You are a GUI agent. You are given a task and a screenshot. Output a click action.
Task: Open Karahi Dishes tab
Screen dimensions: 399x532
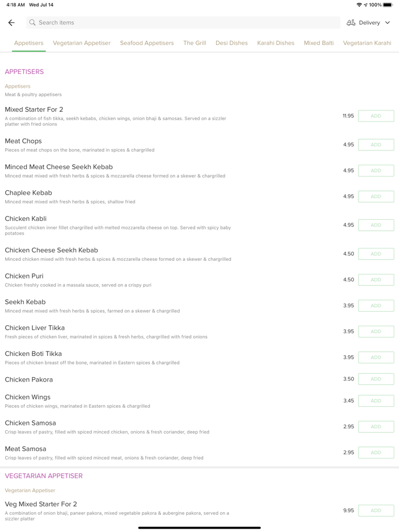click(276, 43)
